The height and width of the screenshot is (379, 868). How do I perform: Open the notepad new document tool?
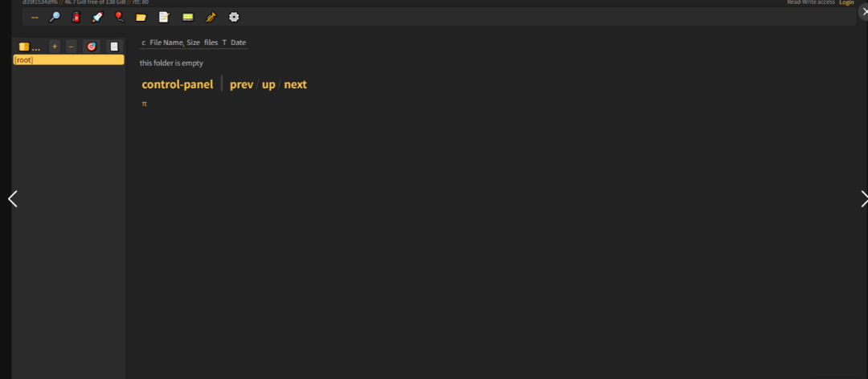tap(164, 17)
